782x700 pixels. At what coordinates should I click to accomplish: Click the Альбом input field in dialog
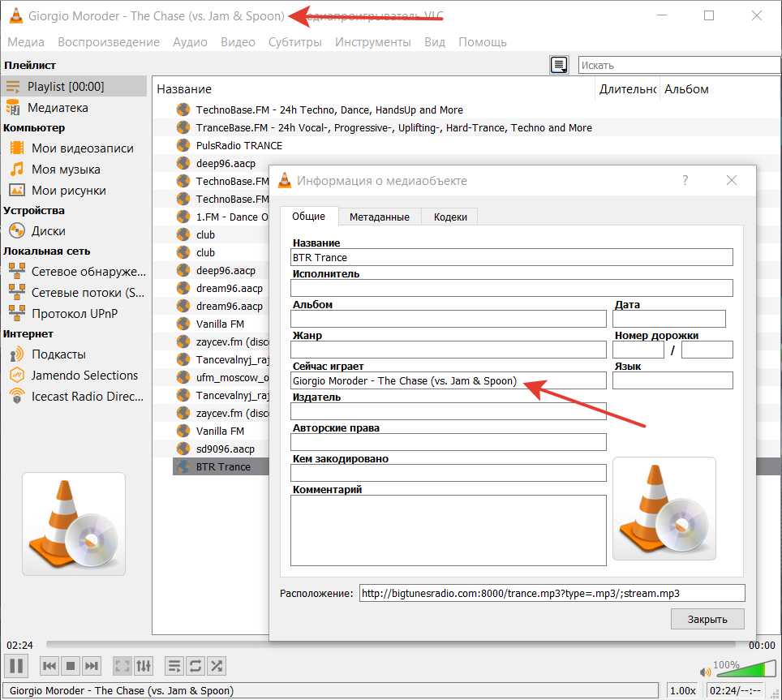[x=449, y=319]
